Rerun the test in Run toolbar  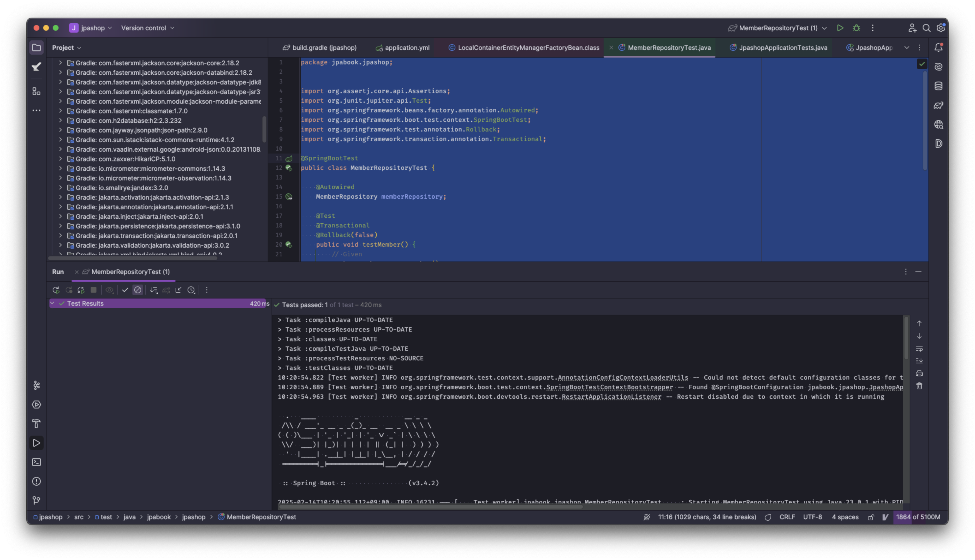pos(56,290)
